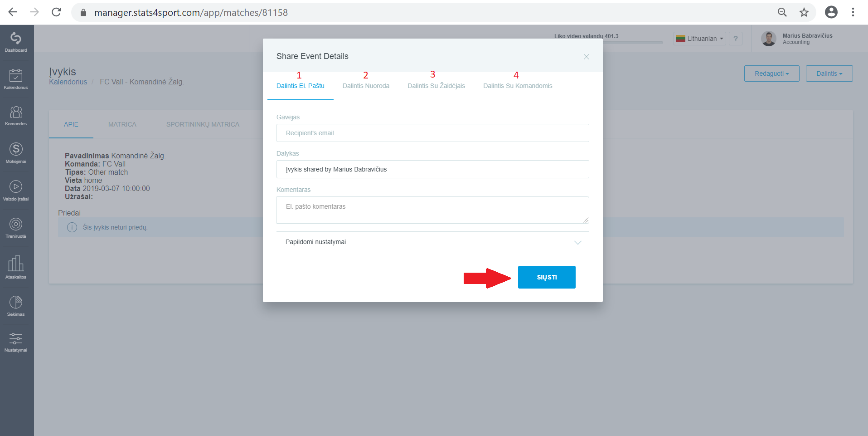This screenshot has width=868, height=436.
Task: Open the Redaguoti dropdown button
Action: [x=772, y=73]
